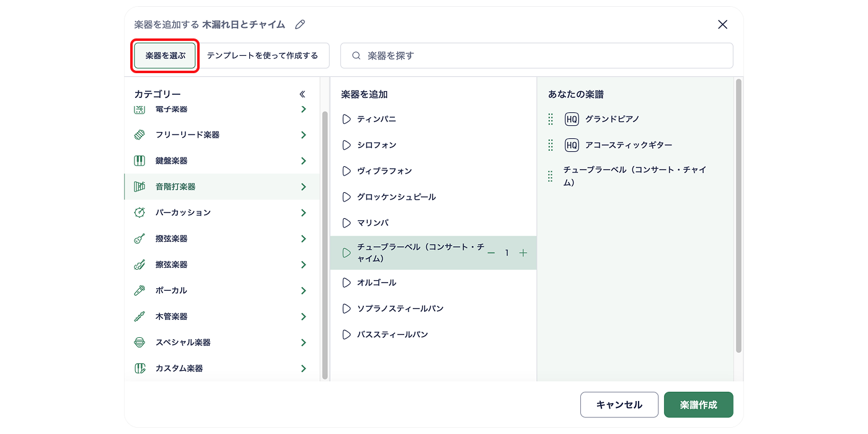Click the pencil icon to rename 木漏れ日とチャイム
The image size is (868, 434).
[x=300, y=24]
